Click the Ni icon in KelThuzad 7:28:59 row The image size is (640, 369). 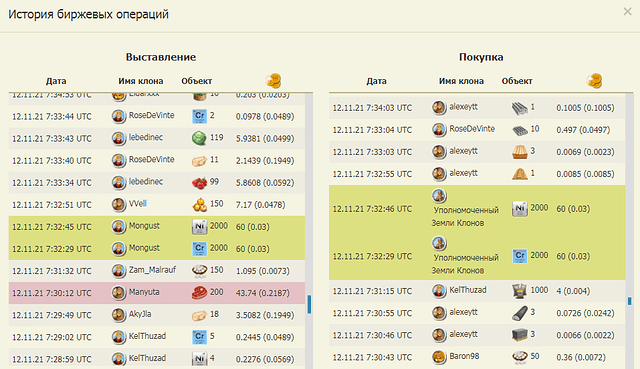click(199, 359)
